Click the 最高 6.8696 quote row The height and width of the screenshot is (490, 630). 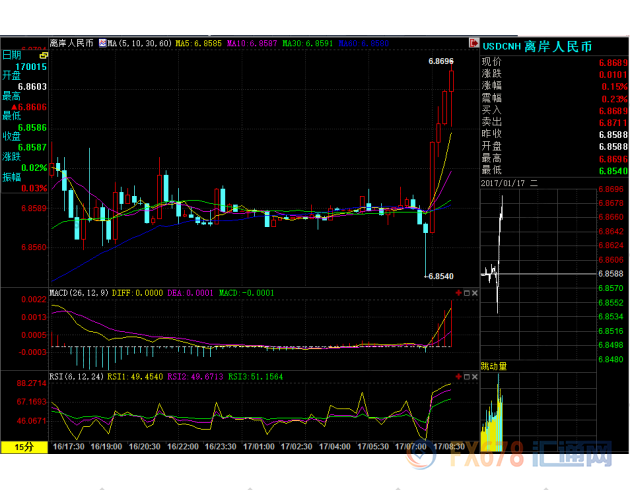(554, 159)
